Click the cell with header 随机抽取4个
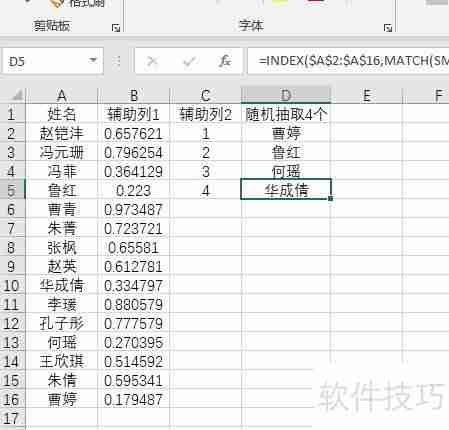449x430 pixels. pos(286,115)
